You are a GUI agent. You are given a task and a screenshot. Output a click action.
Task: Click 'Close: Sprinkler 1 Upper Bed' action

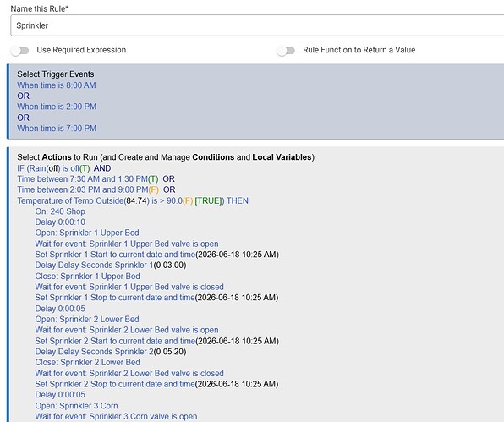(87, 276)
